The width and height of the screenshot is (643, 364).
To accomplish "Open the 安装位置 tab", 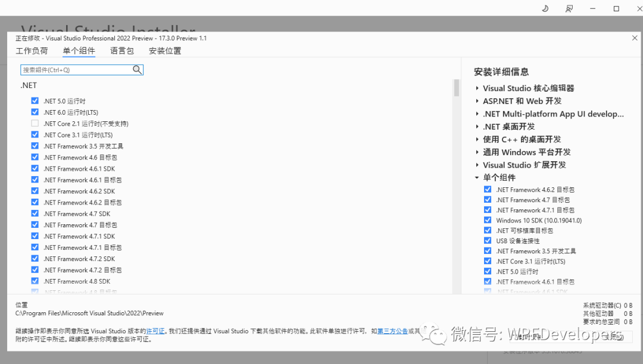I will tap(165, 51).
